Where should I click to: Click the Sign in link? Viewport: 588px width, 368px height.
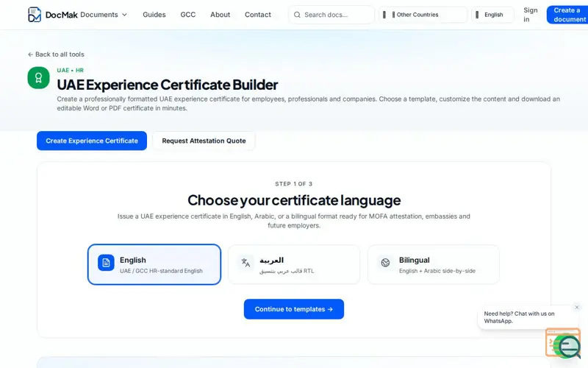pos(530,15)
